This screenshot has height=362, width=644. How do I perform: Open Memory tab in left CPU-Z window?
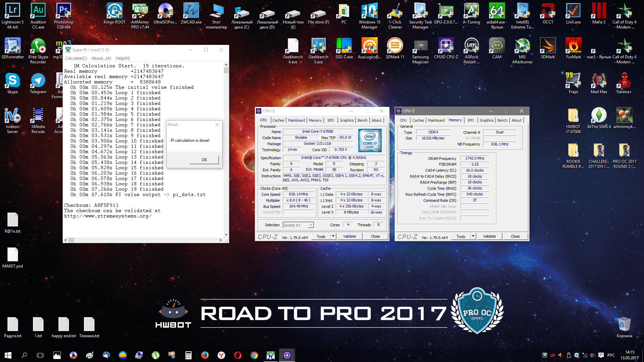(315, 120)
